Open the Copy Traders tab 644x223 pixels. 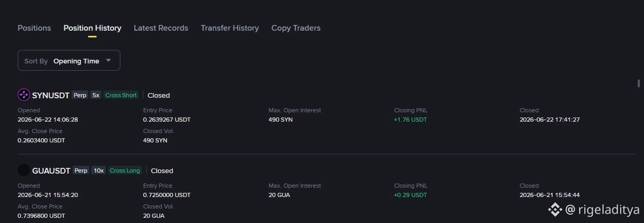coord(296,28)
